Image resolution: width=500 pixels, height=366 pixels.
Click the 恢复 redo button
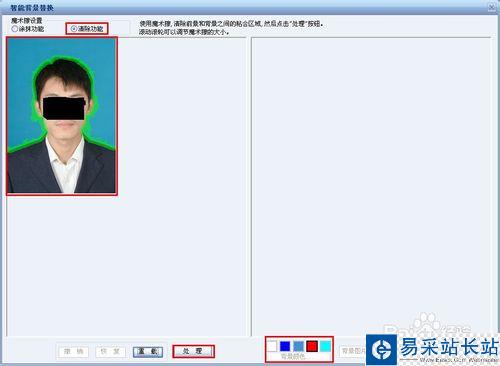[110, 351]
